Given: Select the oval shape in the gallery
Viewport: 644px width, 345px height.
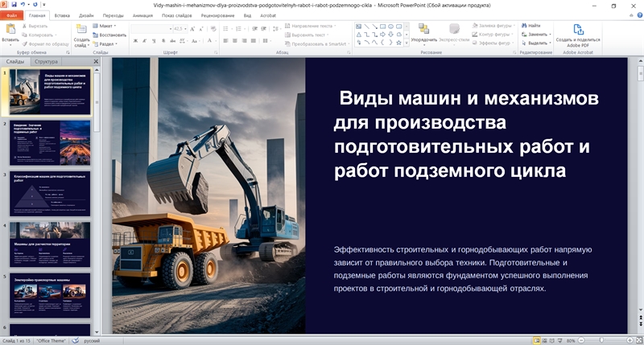Looking at the screenshot, I should [x=390, y=27].
